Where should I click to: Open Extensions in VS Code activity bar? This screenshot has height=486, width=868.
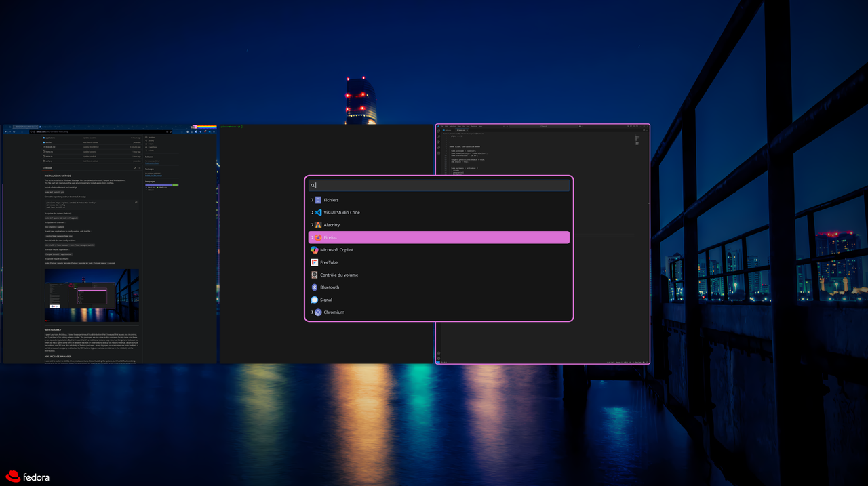click(439, 153)
